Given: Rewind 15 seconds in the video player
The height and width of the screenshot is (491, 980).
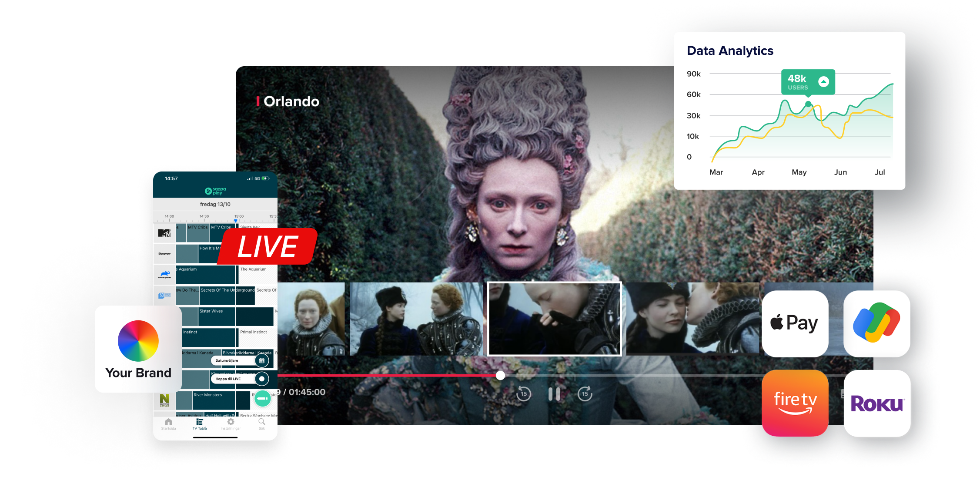Looking at the screenshot, I should point(524,394).
